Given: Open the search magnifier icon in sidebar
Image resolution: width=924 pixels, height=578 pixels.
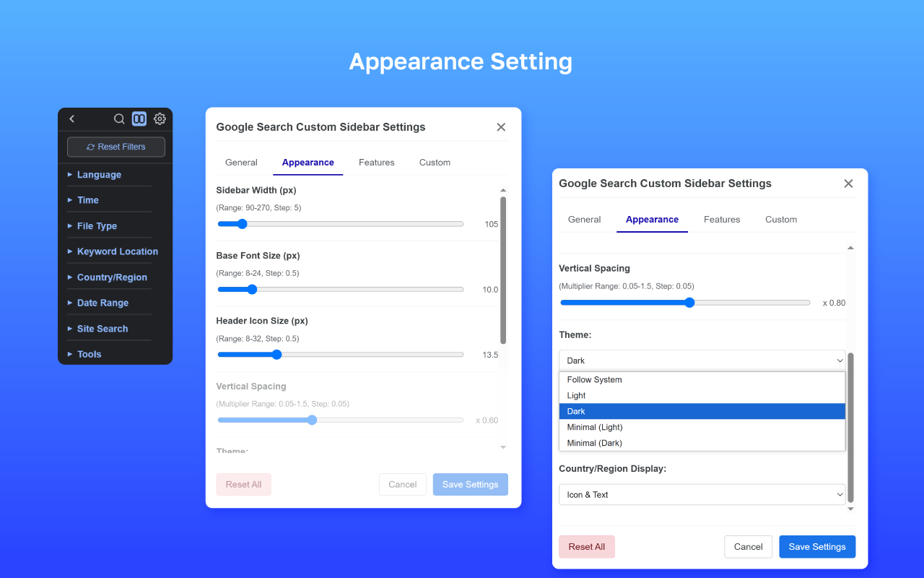Looking at the screenshot, I should pos(119,118).
